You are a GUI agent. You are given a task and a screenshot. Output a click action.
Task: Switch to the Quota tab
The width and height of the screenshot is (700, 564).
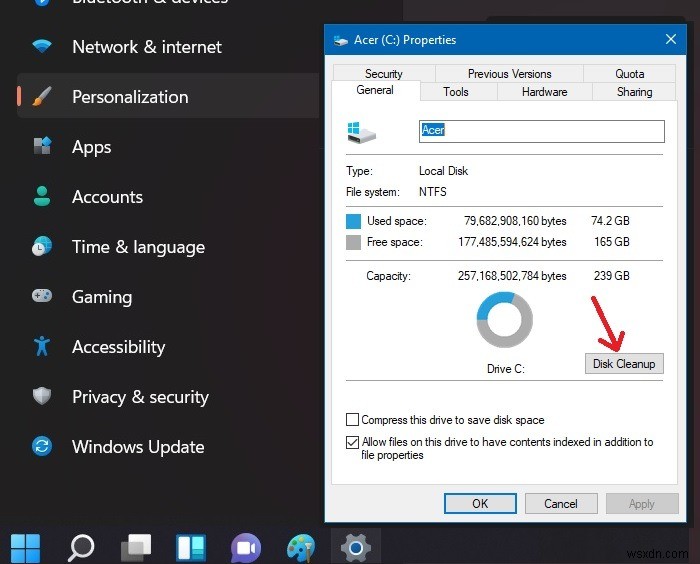629,74
